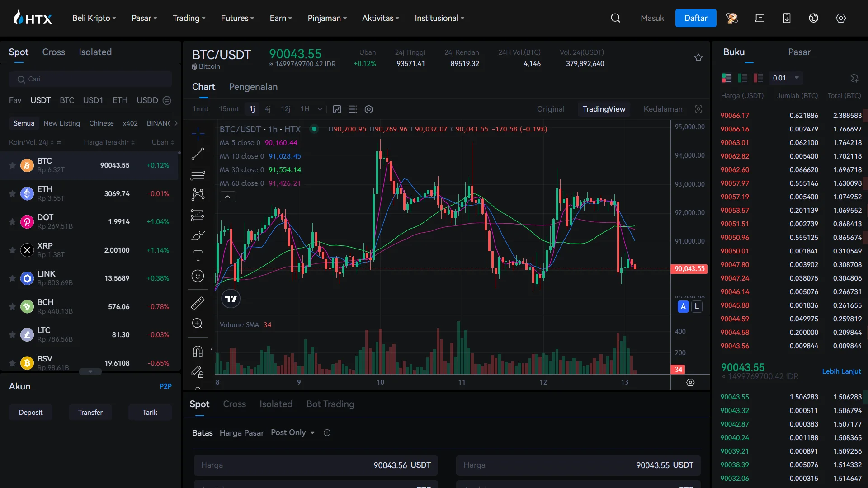Click the Daftar registration button
Screen dimensions: 868x488
point(695,18)
